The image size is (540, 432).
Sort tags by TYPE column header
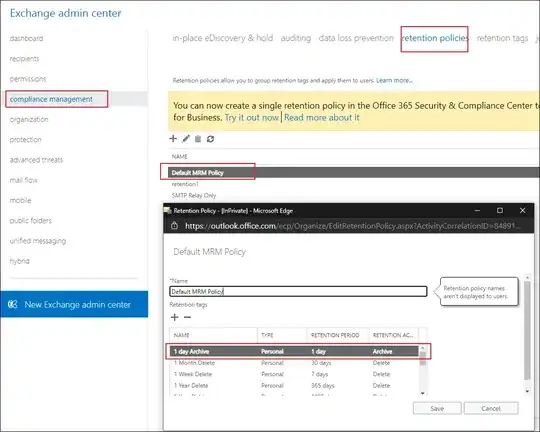tap(282, 335)
